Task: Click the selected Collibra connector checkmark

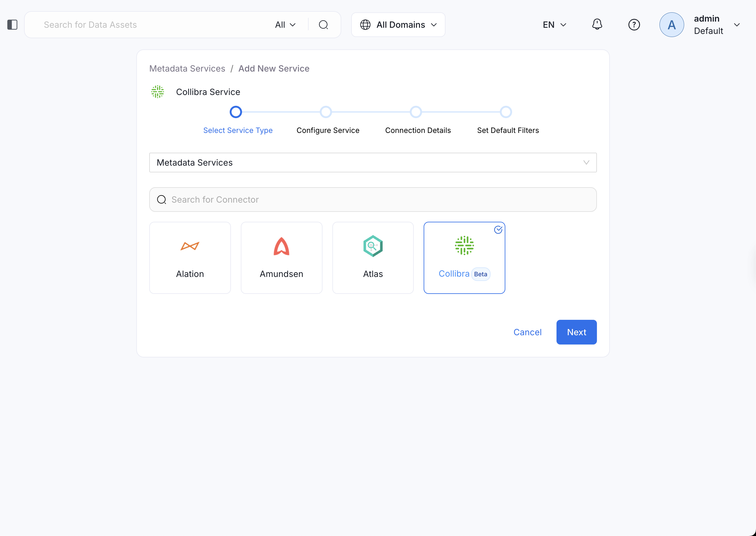Action: (x=498, y=230)
